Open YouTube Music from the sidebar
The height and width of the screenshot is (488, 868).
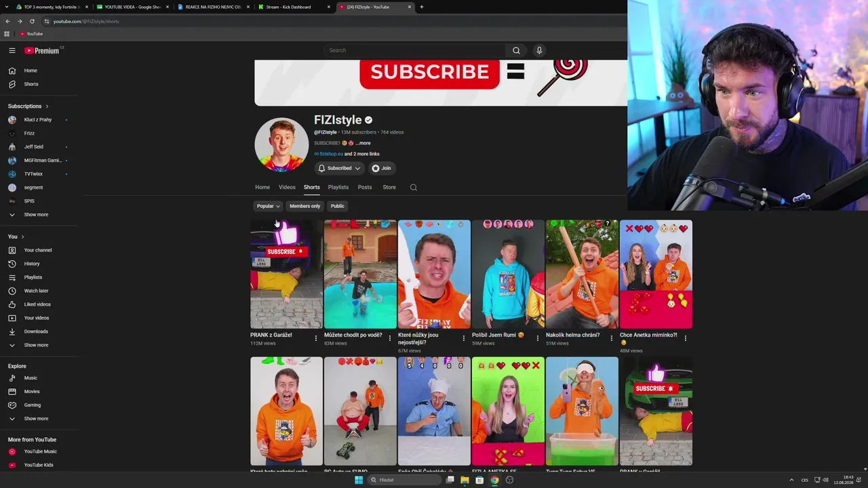click(x=39, y=451)
